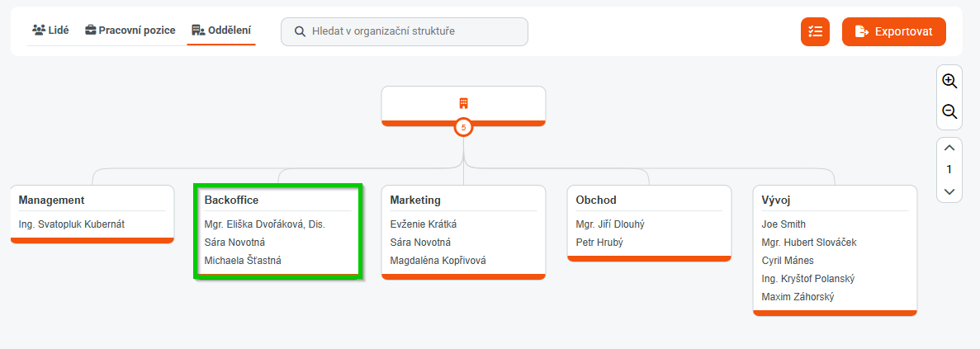Click the building icon in root node

point(463,103)
